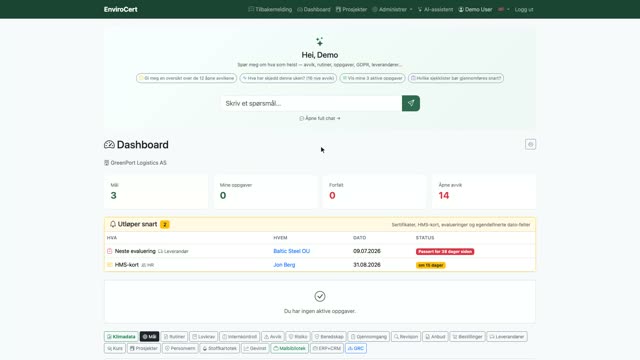Open the Bestillinger module
Image resolution: width=640 pixels, height=360 pixels.
pos(467,337)
